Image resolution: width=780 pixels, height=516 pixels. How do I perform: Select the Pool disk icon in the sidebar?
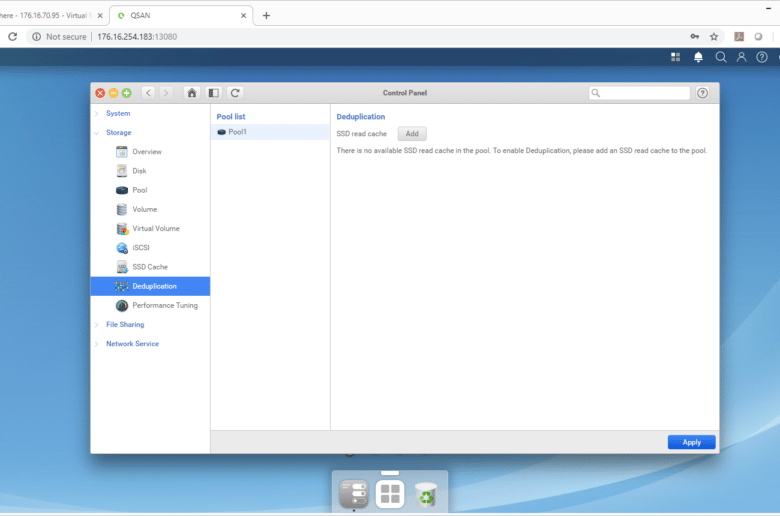click(x=121, y=190)
